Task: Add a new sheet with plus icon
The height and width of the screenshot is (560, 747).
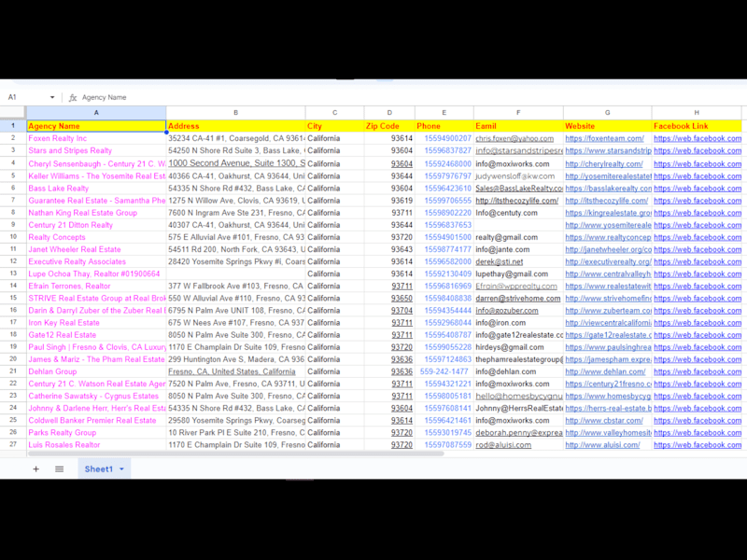Action: pos(35,469)
